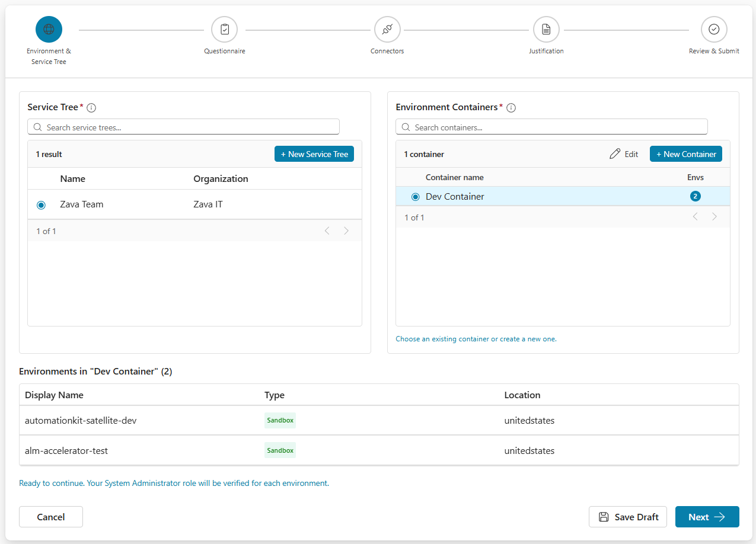Click Sandbox badge in alm-accelerator-test row

coord(280,450)
